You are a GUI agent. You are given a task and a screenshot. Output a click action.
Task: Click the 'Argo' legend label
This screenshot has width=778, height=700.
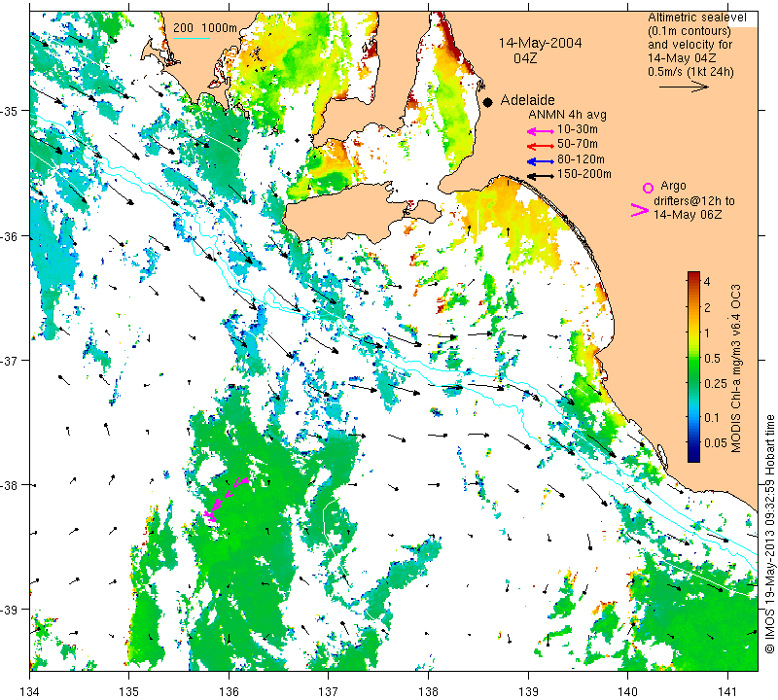[x=673, y=186]
